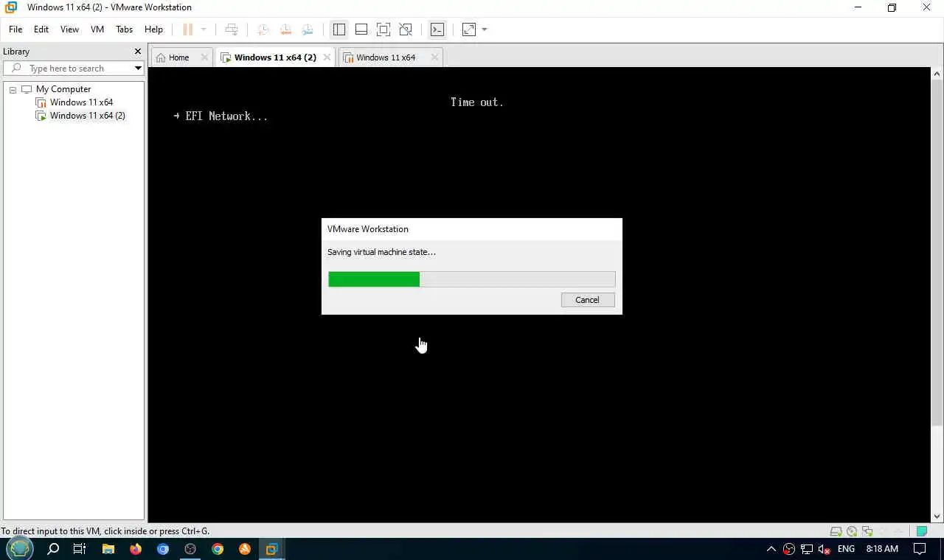Take a snapshot of this virtual machine
This screenshot has width=944, height=560.
[263, 29]
